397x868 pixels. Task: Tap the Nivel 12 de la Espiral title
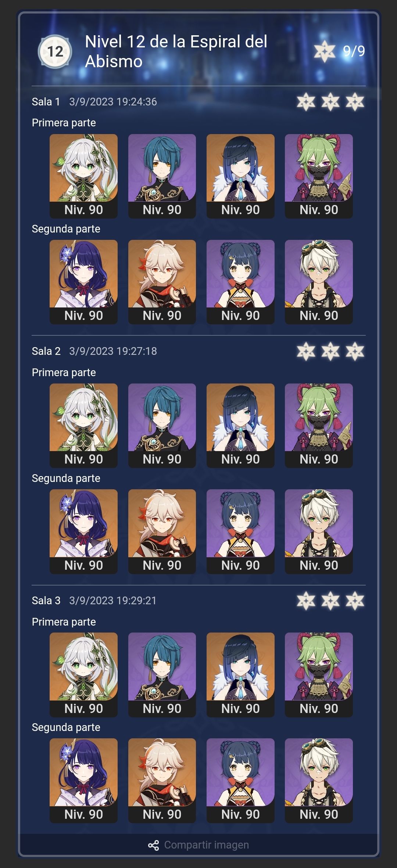tap(176, 51)
